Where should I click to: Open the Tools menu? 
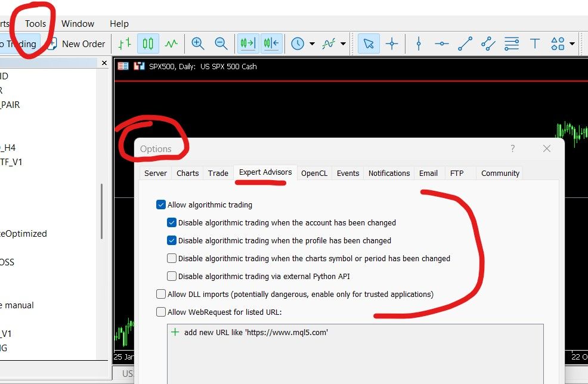click(x=35, y=24)
